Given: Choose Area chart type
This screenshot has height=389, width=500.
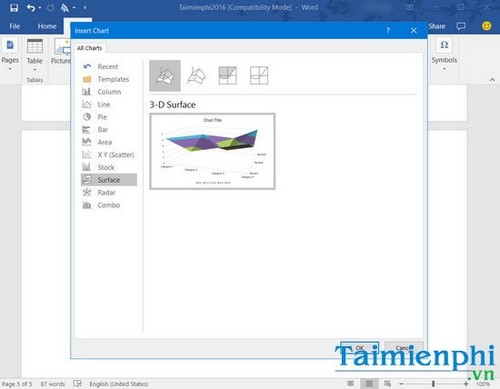Looking at the screenshot, I should tap(109, 142).
